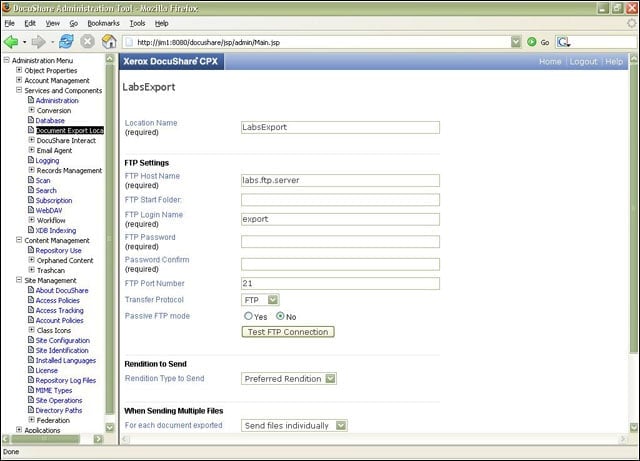Click page icon beside Directory Paths

pyautogui.click(x=31, y=410)
